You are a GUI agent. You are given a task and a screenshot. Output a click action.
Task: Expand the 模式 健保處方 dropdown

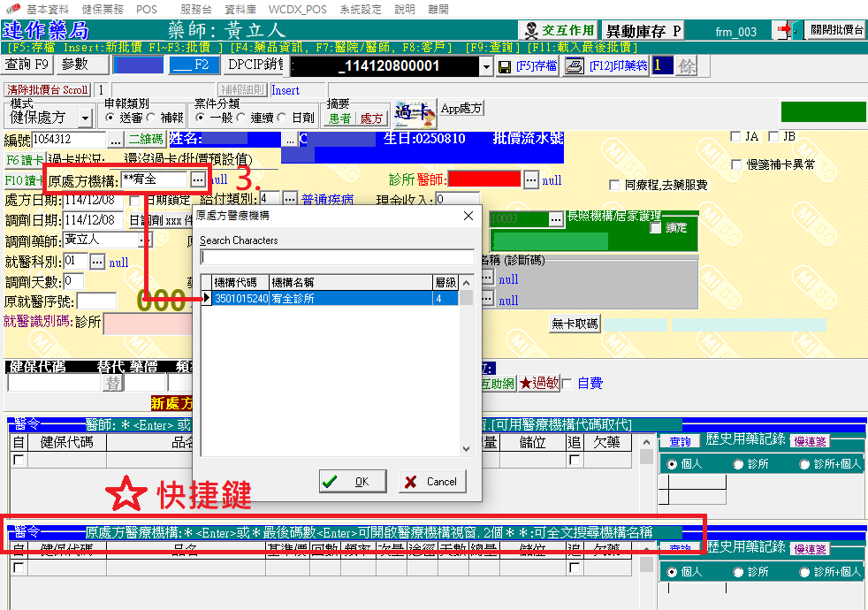coord(85,118)
